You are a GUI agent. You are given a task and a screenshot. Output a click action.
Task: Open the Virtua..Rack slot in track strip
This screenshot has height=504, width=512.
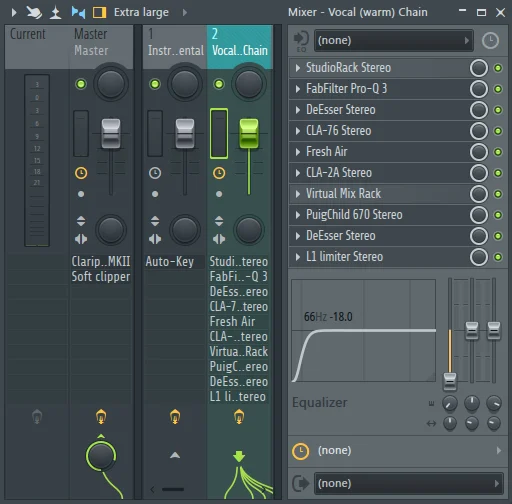239,352
